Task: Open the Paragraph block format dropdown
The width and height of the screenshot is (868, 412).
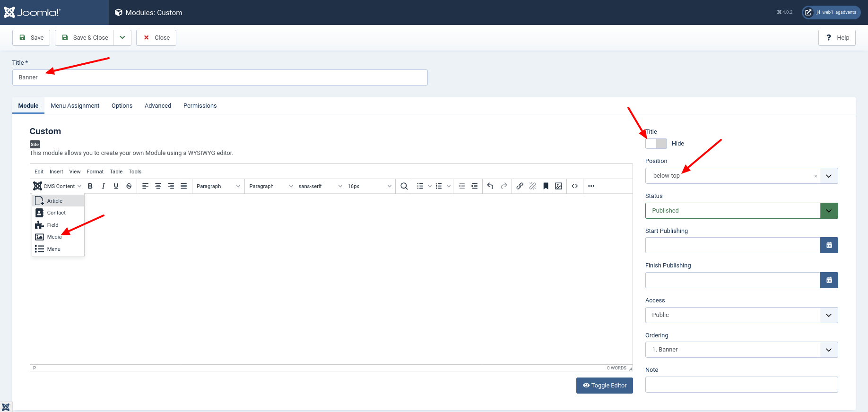Action: tap(218, 186)
